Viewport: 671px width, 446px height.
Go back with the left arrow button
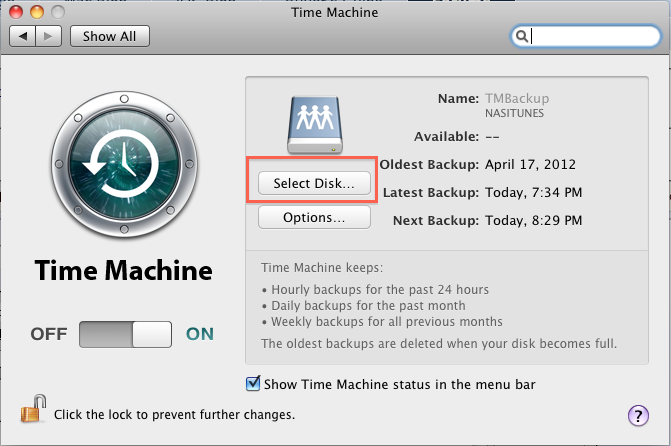point(23,36)
